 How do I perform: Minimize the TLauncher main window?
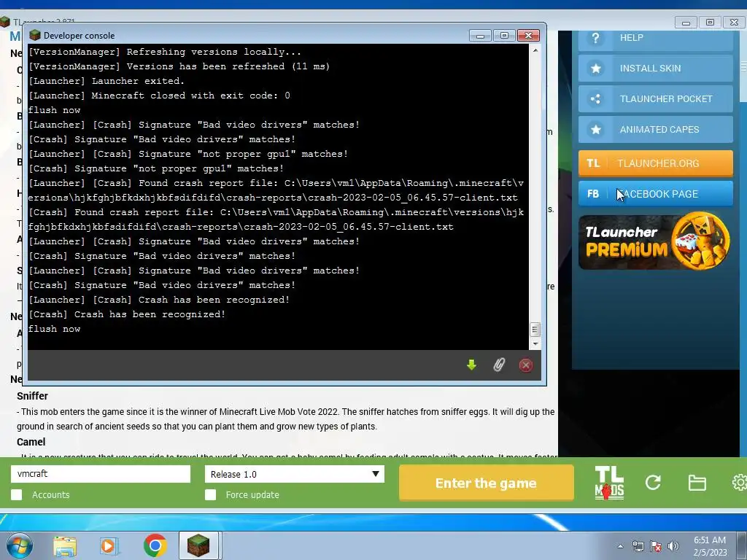click(x=686, y=23)
